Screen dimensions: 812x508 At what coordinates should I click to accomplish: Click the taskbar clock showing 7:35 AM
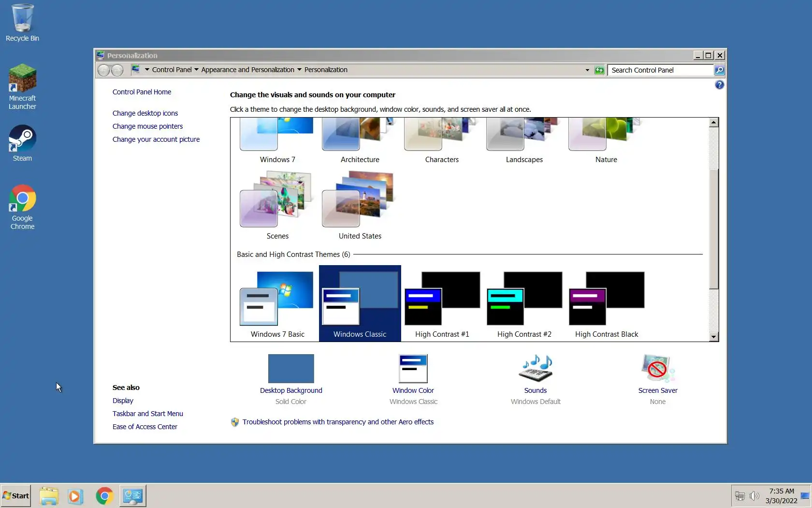click(x=781, y=496)
